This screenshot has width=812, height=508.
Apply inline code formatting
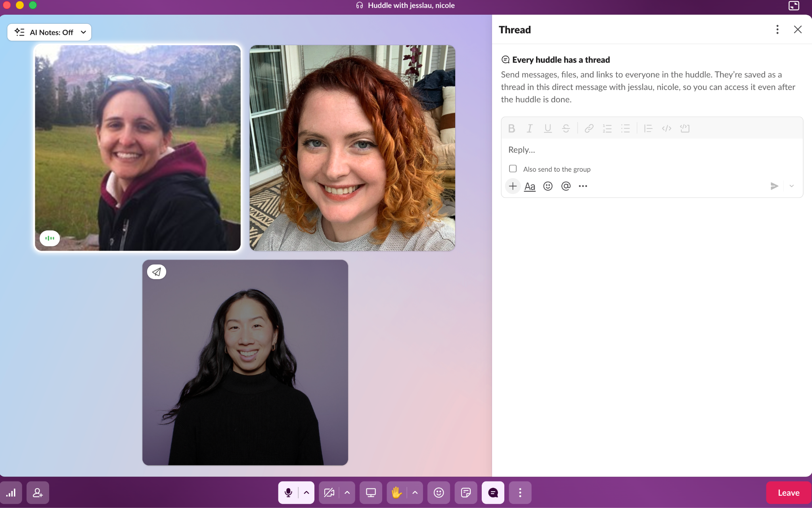(666, 128)
